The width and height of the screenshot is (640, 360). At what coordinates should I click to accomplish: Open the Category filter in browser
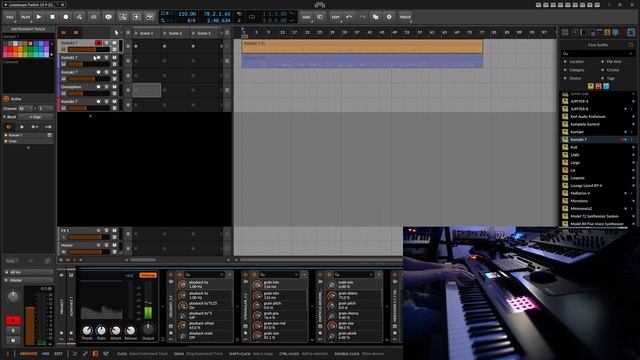pos(577,70)
